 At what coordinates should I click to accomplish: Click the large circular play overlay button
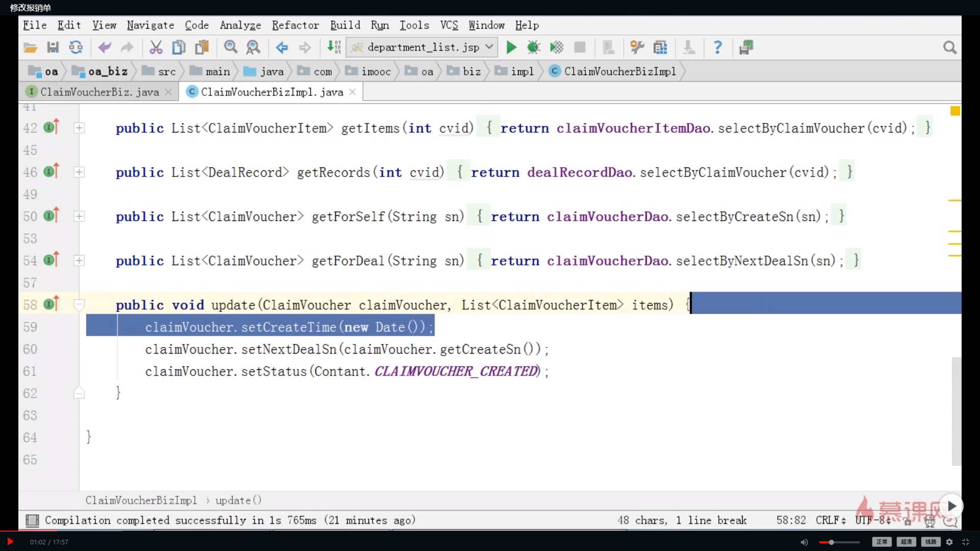pyautogui.click(x=951, y=506)
